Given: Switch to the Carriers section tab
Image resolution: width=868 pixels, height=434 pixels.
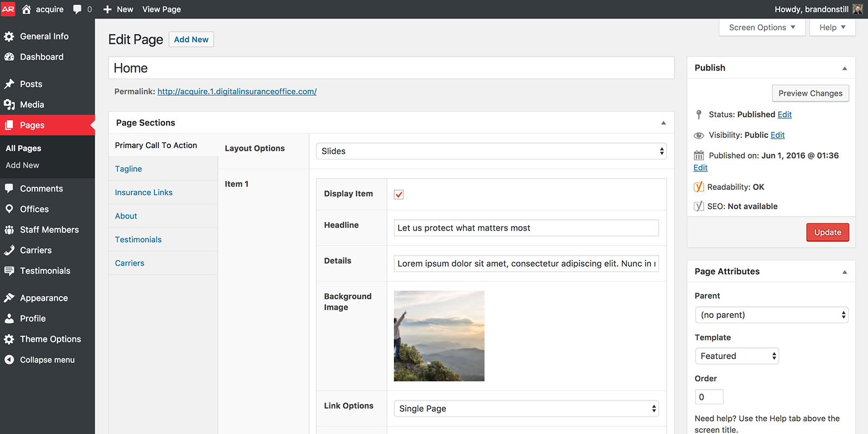Looking at the screenshot, I should (x=163, y=263).
